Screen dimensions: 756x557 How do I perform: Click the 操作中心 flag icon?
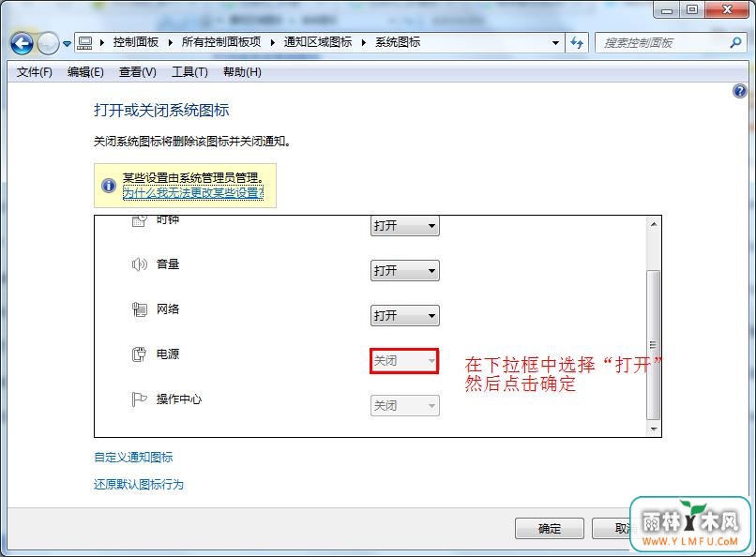pos(140,399)
